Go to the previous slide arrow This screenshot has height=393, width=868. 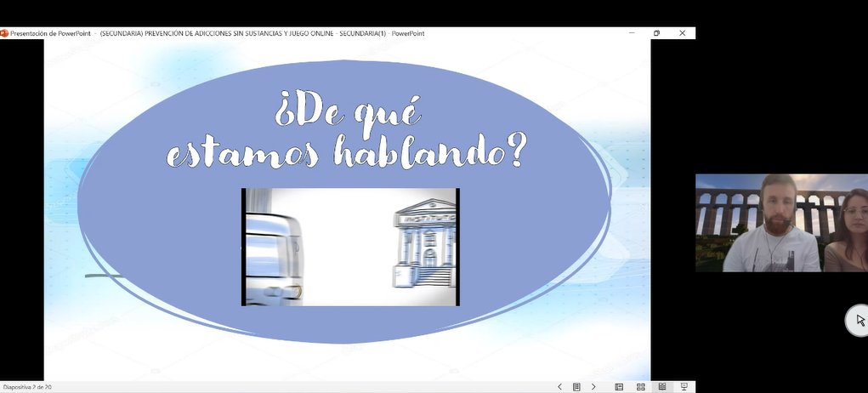(559, 387)
